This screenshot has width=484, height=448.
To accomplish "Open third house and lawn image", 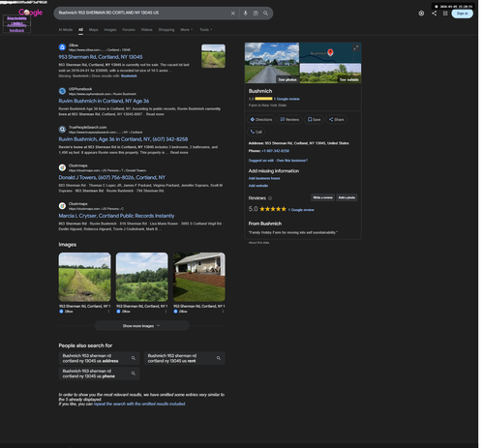I will point(199,277).
